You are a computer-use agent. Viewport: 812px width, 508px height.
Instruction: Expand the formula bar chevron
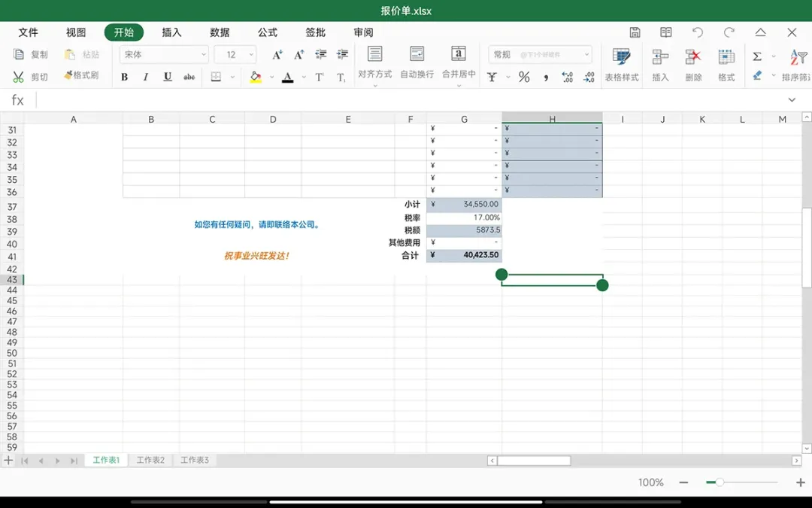click(x=792, y=99)
